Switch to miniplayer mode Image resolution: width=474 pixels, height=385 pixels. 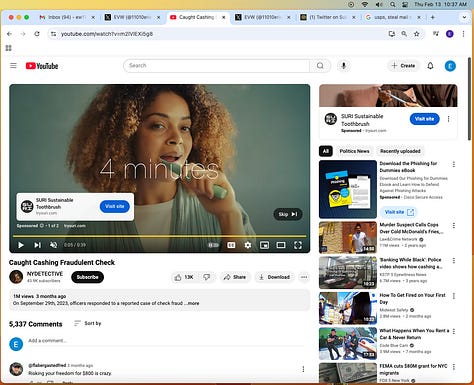(x=264, y=245)
